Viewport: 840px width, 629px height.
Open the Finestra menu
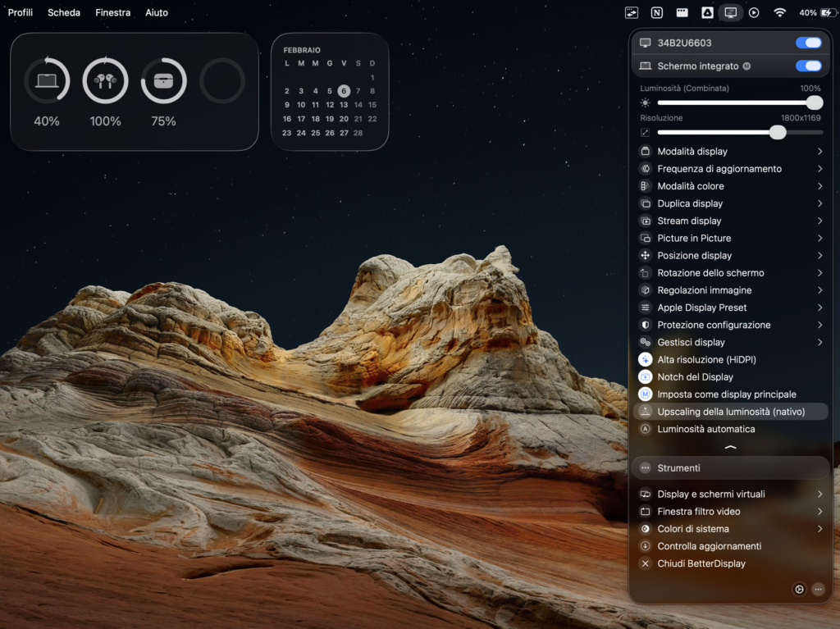[x=112, y=12]
